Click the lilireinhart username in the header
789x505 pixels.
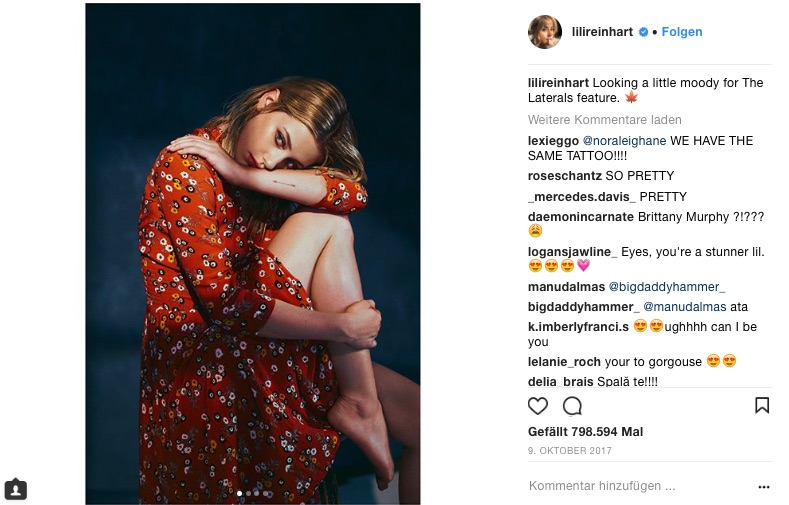click(602, 32)
